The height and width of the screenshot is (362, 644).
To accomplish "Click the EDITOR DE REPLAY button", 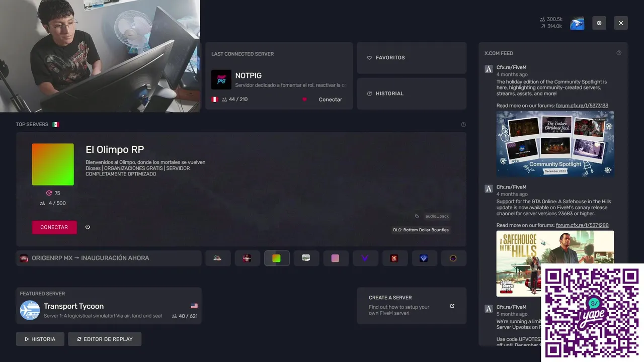I will [x=105, y=339].
